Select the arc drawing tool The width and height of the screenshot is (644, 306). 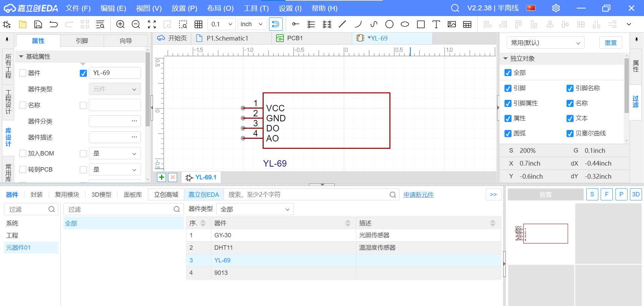[358, 24]
